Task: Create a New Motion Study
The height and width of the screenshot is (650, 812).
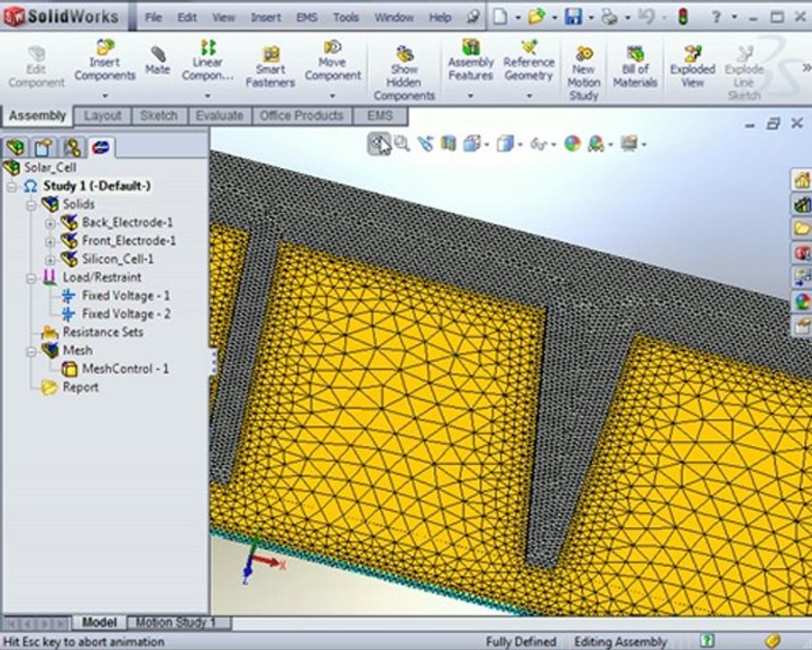Action: [584, 73]
